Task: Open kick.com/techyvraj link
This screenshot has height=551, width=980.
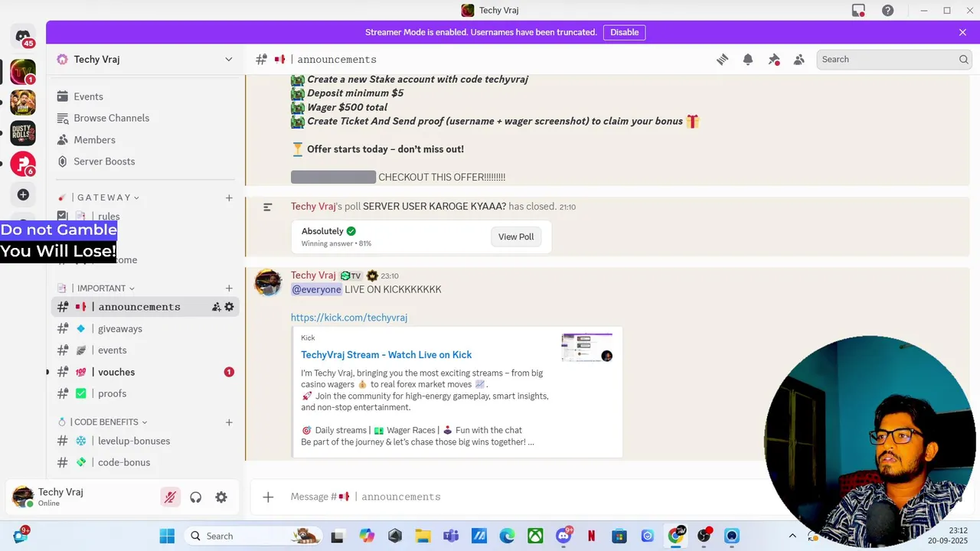Action: pyautogui.click(x=349, y=318)
